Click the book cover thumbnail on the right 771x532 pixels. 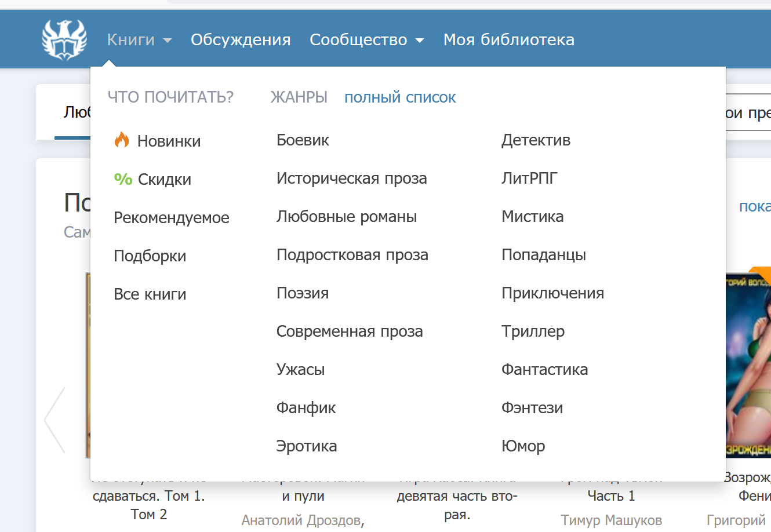tap(748, 365)
